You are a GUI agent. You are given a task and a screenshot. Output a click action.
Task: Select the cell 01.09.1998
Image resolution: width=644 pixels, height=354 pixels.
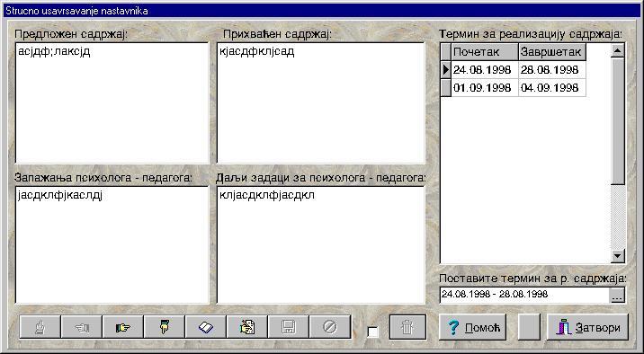coord(485,88)
